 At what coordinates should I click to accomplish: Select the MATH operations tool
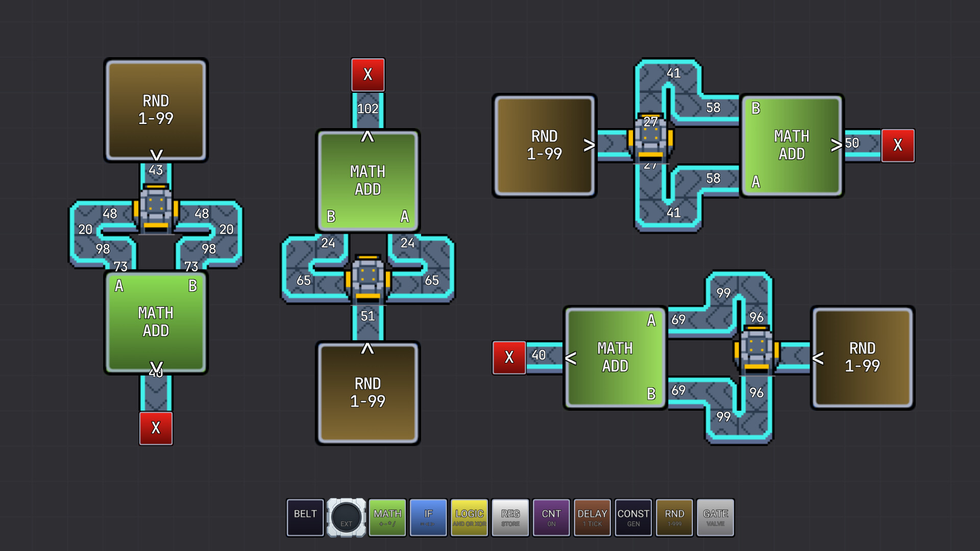[x=387, y=517]
